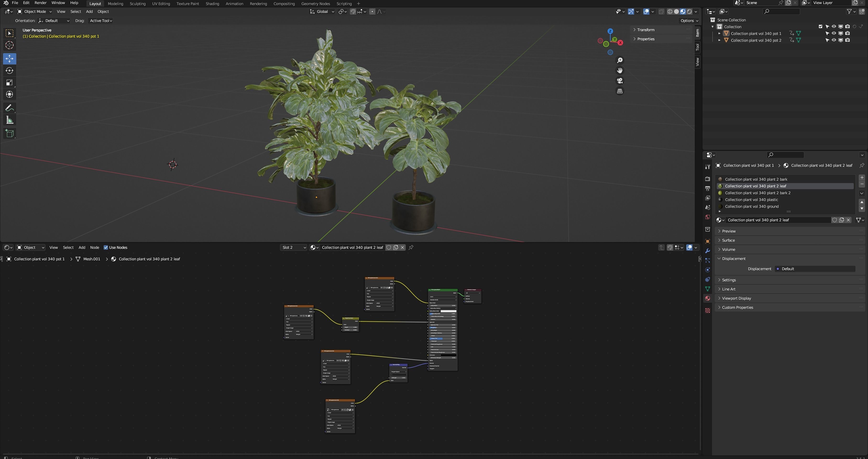This screenshot has width=868, height=459.
Task: Open the Tool sidebar tab
Action: [698, 47]
